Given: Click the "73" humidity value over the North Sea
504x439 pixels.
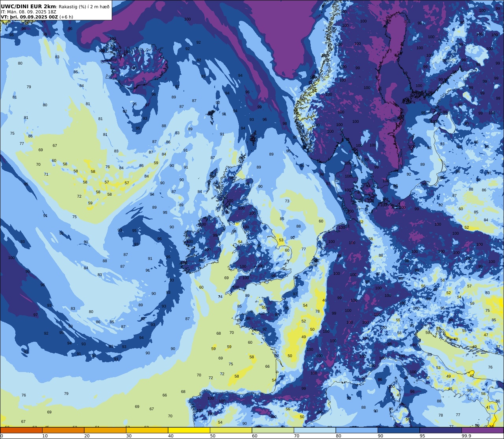Looking at the screenshot, I should coord(287,201).
